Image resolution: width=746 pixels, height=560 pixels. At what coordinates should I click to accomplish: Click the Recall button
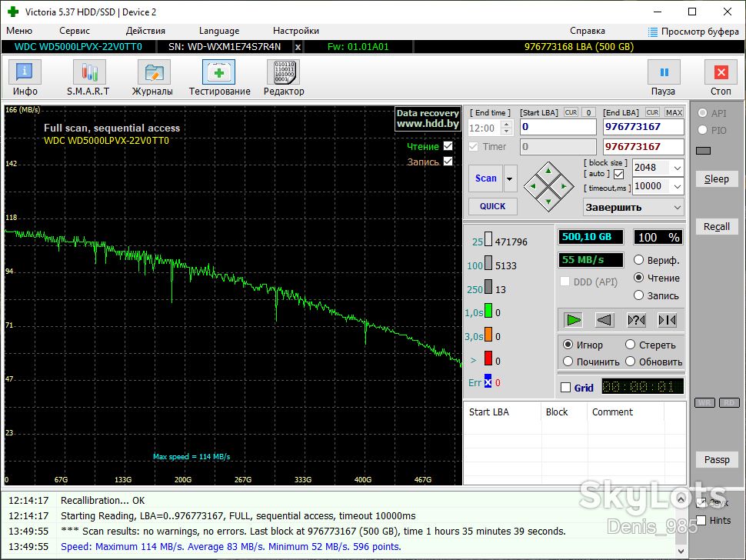[x=717, y=226]
